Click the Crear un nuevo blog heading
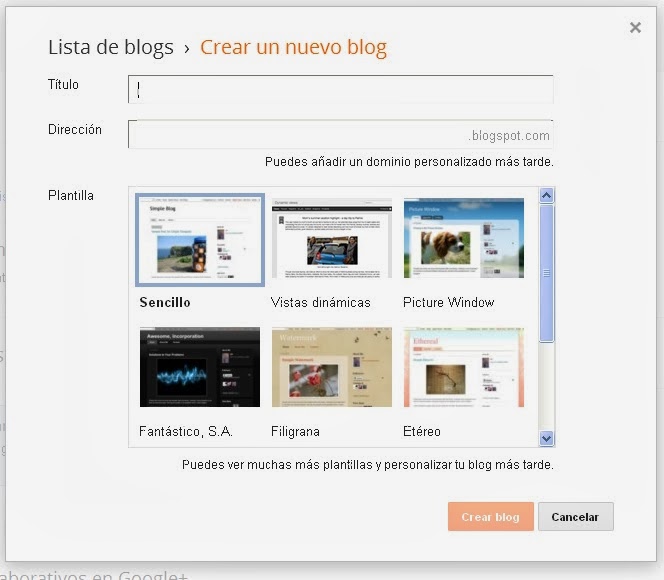The height and width of the screenshot is (580, 664). 293,47
